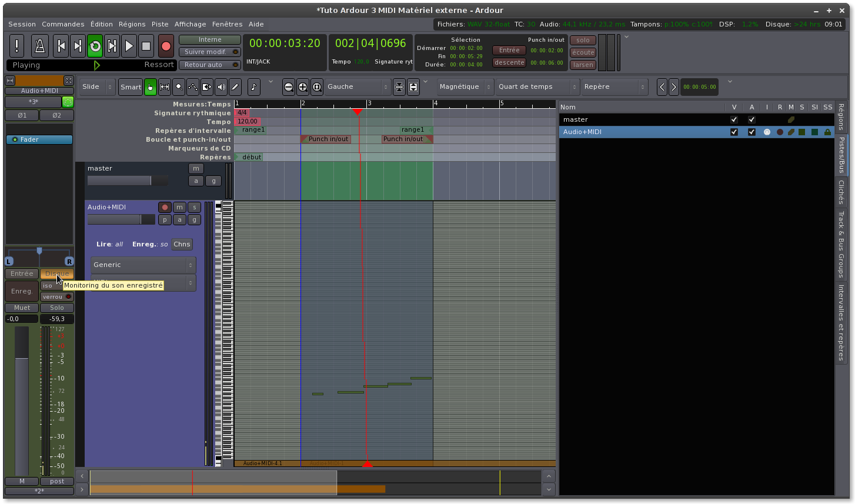Viewport: 855px width, 504px height.
Task: Open the Régions menu
Action: point(132,24)
